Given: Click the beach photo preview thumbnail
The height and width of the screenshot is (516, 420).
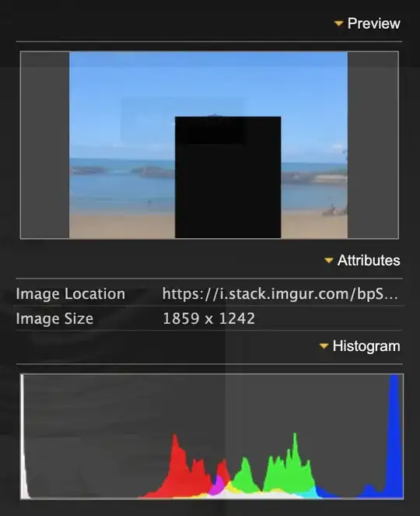Looking at the screenshot, I should click(208, 145).
